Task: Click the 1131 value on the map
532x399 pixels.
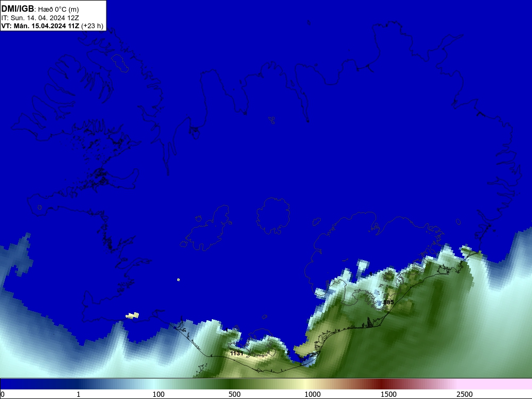Action: coord(237,353)
